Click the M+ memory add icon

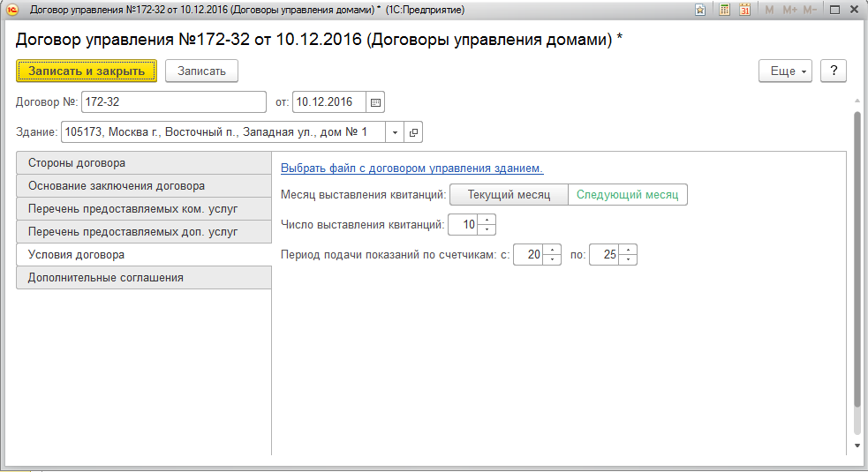click(x=789, y=10)
